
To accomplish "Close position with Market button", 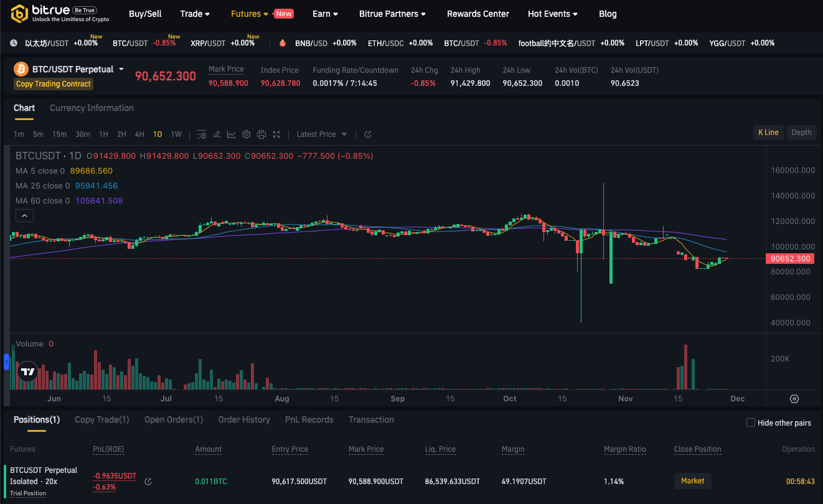I will [x=693, y=481].
